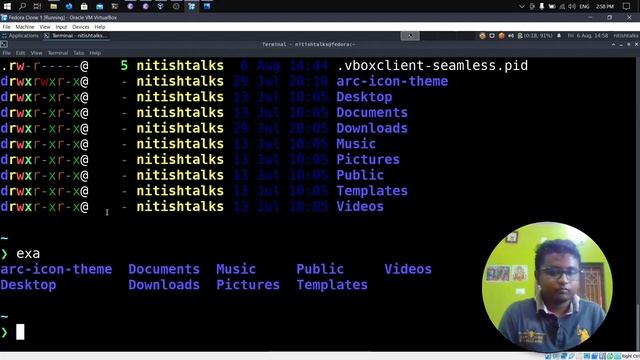This screenshot has width=640, height=360.
Task: Open the Windows volume tray icon
Action: click(572, 7)
